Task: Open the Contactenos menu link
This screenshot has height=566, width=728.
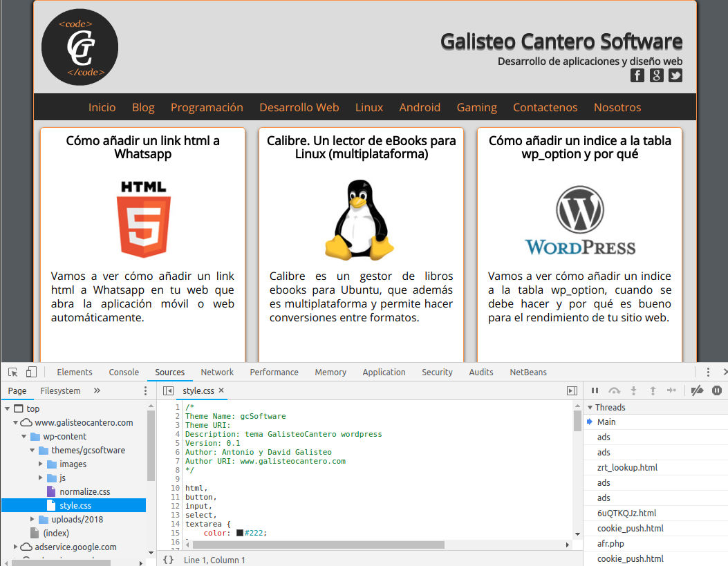Action: click(545, 107)
